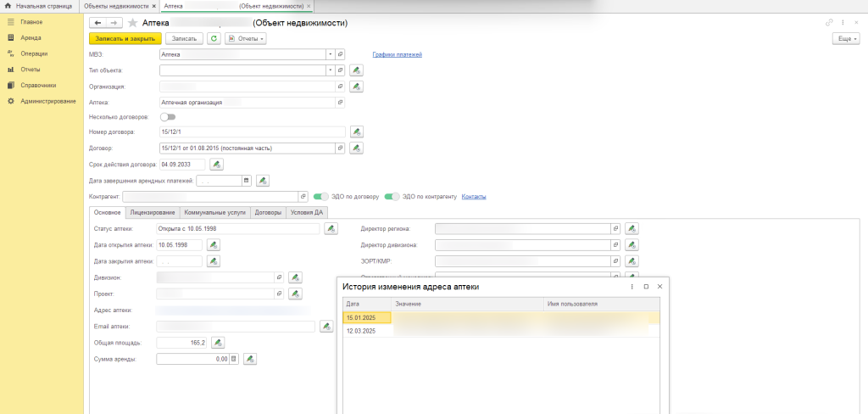Click history icon next to Номер договора
Viewport: 868px width, 414px height.
coord(357,132)
